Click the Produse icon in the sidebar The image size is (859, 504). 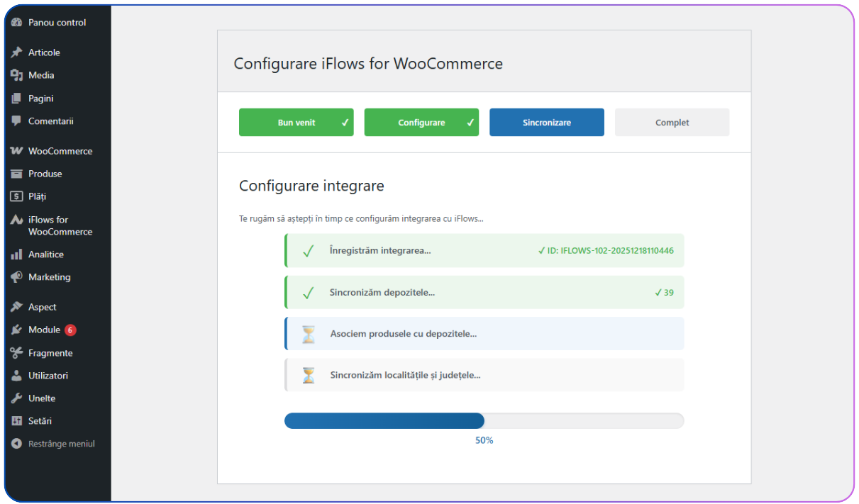pyautogui.click(x=15, y=174)
